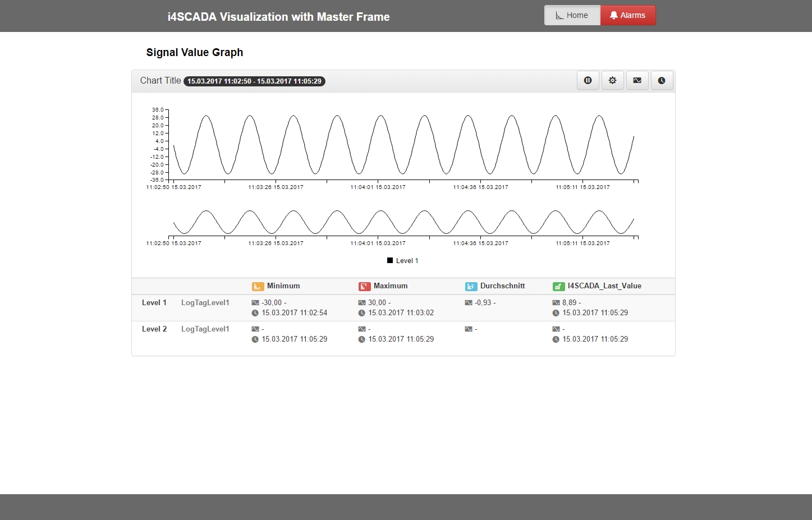The height and width of the screenshot is (520, 812).
Task: Click the Level 1 last value clock icon
Action: tap(556, 313)
